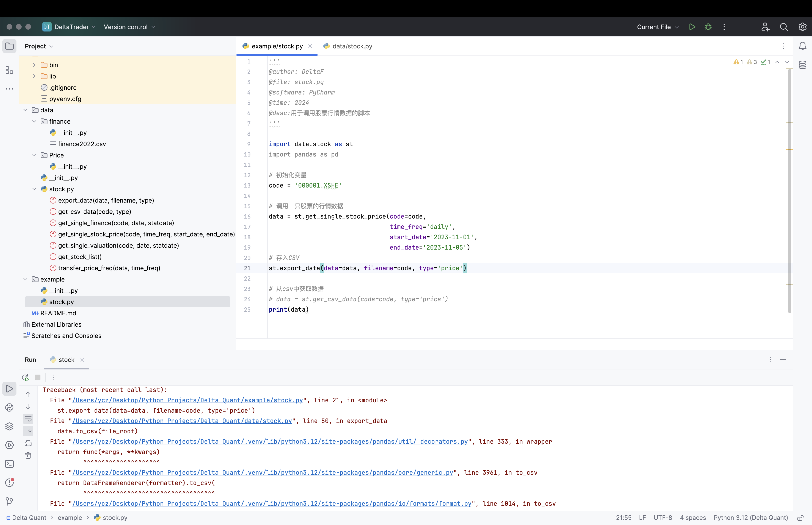Open the Current File run configuration dropdown

coord(658,27)
